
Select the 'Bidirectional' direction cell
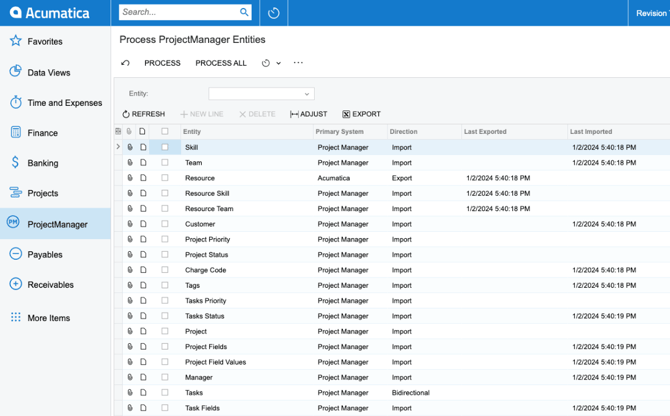[424, 393]
